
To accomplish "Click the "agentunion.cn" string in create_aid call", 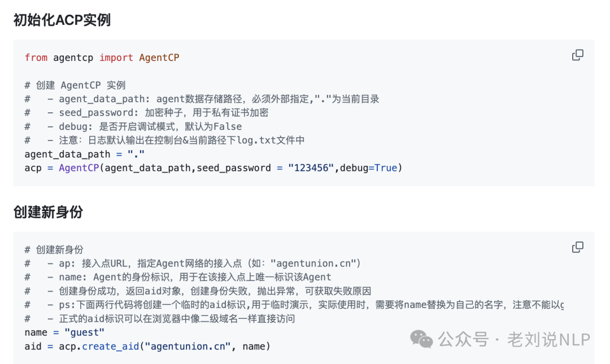I will click(188, 347).
